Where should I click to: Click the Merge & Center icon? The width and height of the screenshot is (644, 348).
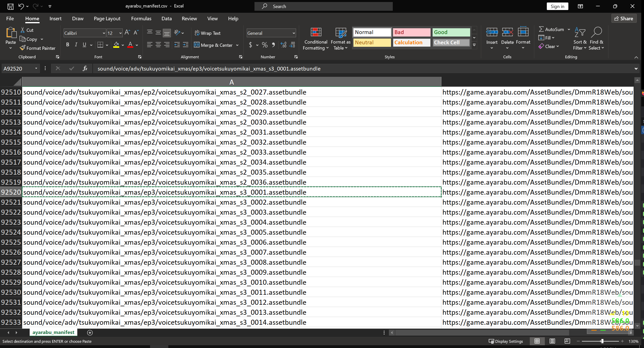[x=197, y=45]
